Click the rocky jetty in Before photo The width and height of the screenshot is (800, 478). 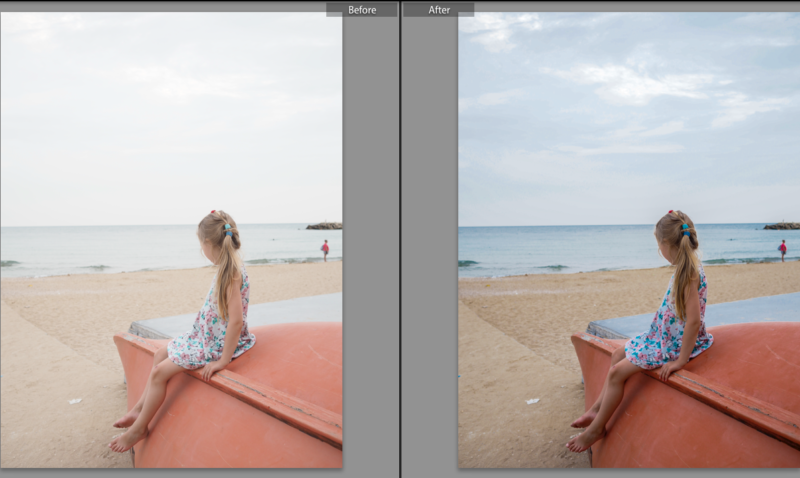click(324, 226)
